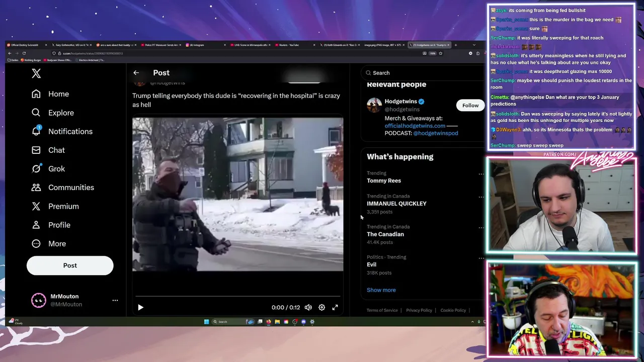
Task: Open the Nothing Burger bookmark
Action: click(x=31, y=60)
